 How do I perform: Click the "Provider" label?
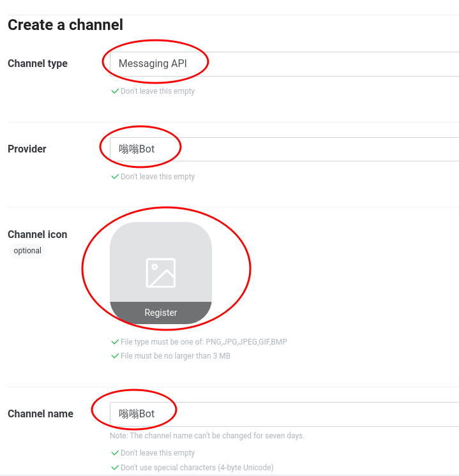click(27, 149)
